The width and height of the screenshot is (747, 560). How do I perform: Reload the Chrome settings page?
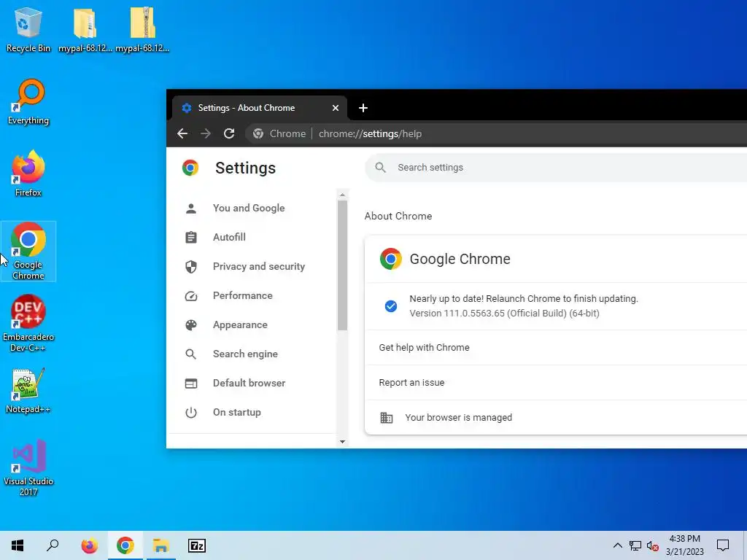229,134
